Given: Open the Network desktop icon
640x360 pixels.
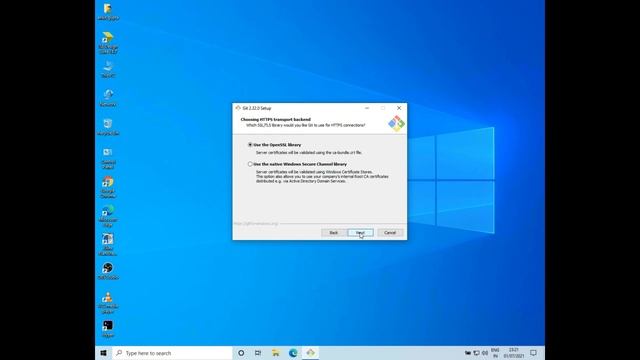Looking at the screenshot, I should click(108, 98).
